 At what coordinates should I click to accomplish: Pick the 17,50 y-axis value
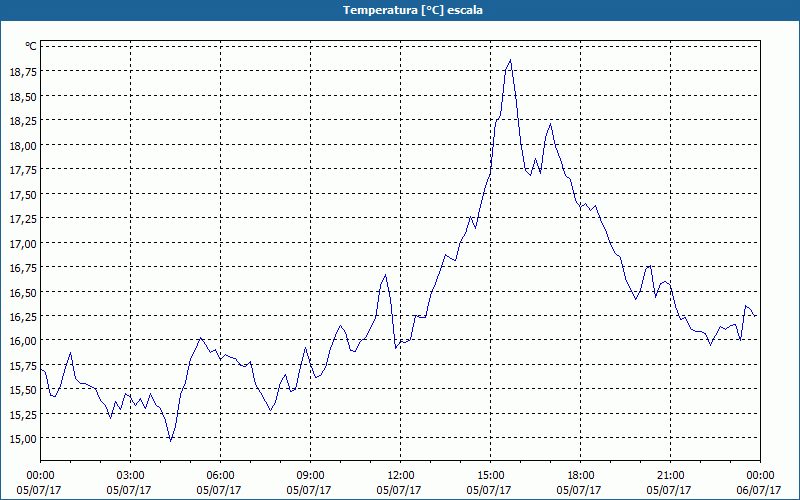tap(23, 194)
